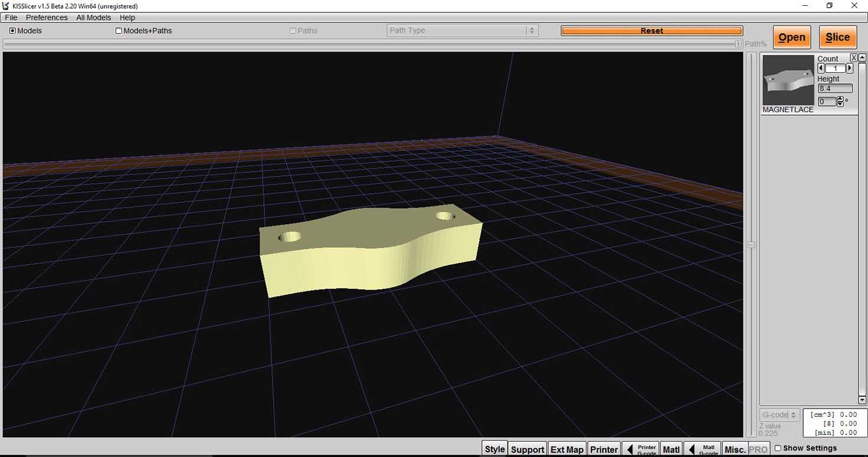Screen dimensions: 868x457
Task: Click the Count value field
Action: click(x=836, y=68)
